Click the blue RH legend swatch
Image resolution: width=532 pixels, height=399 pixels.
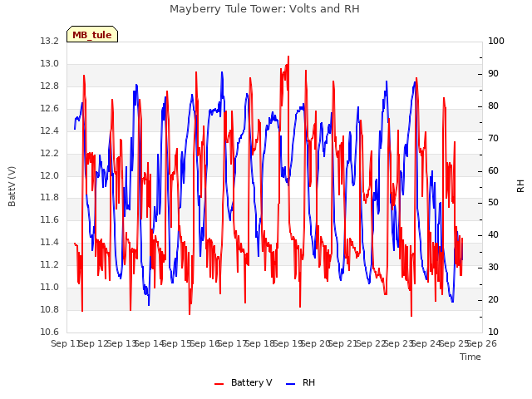(x=291, y=384)
